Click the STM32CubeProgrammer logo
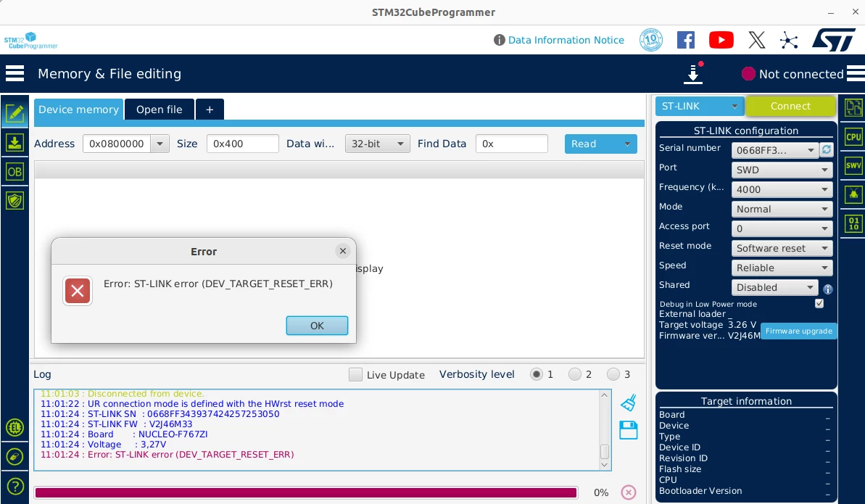Screen dimensions: 865x504 (x=31, y=41)
